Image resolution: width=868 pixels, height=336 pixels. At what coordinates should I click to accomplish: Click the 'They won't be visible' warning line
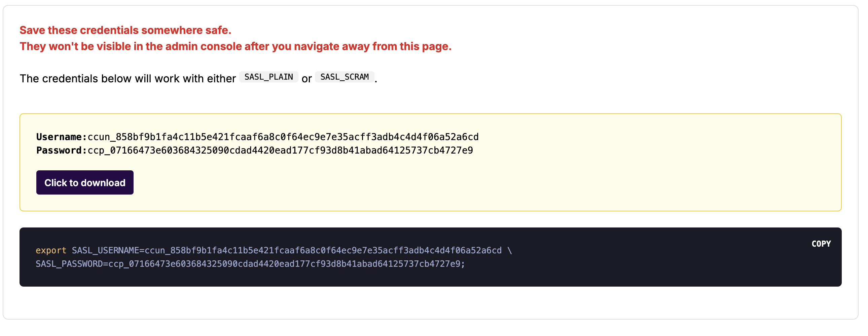tap(235, 46)
